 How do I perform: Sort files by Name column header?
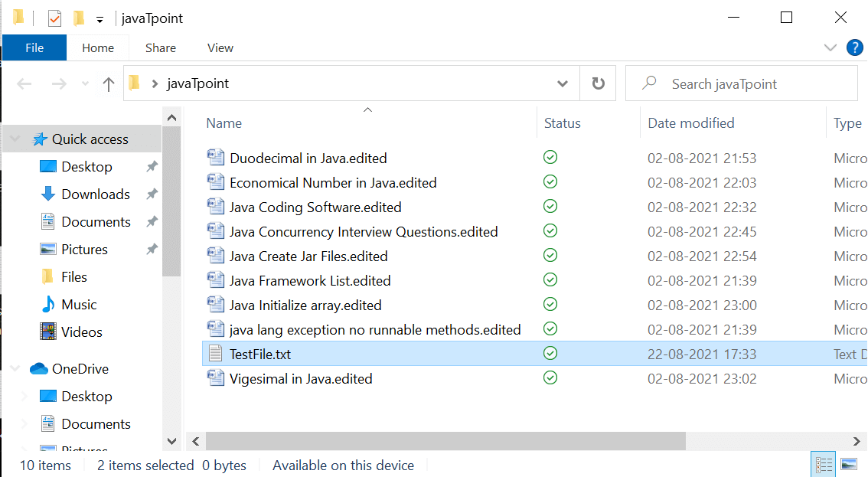point(224,123)
